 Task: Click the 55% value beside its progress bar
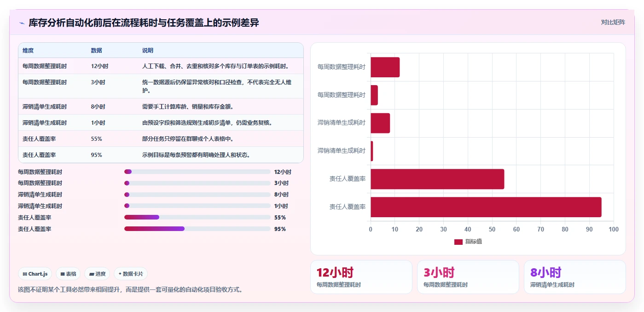pyautogui.click(x=280, y=217)
